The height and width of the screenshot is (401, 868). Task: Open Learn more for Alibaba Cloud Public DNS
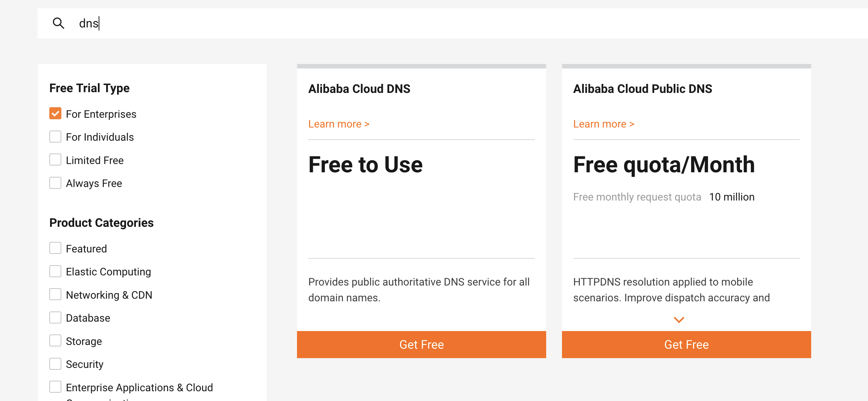tap(604, 124)
